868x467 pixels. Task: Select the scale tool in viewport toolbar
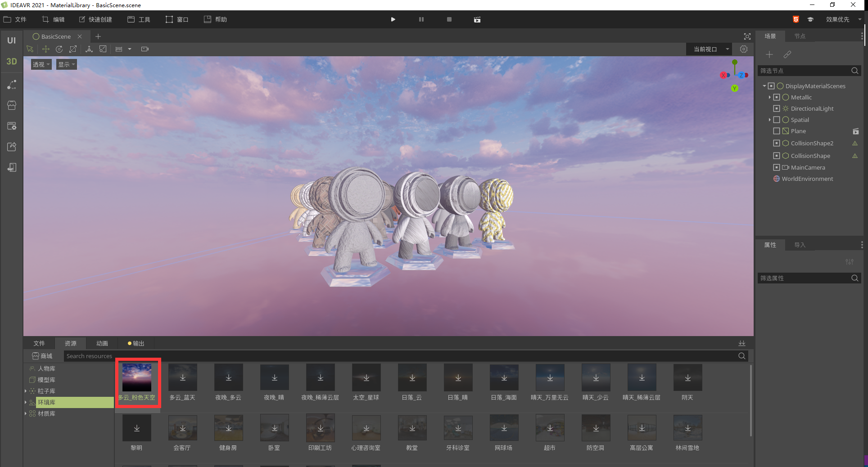(x=73, y=49)
